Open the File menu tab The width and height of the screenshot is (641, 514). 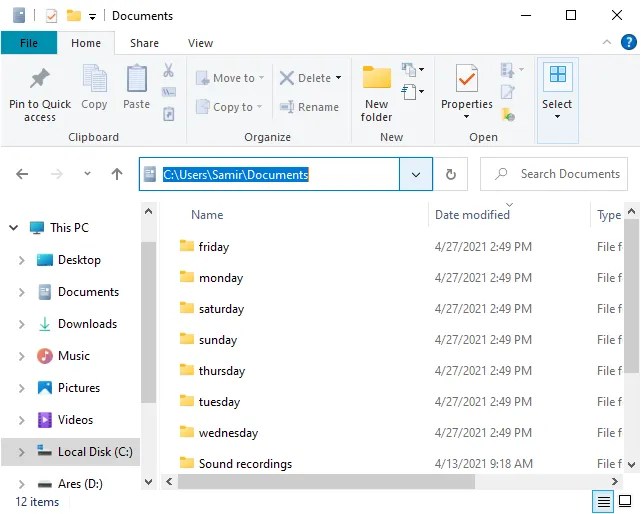pos(29,43)
